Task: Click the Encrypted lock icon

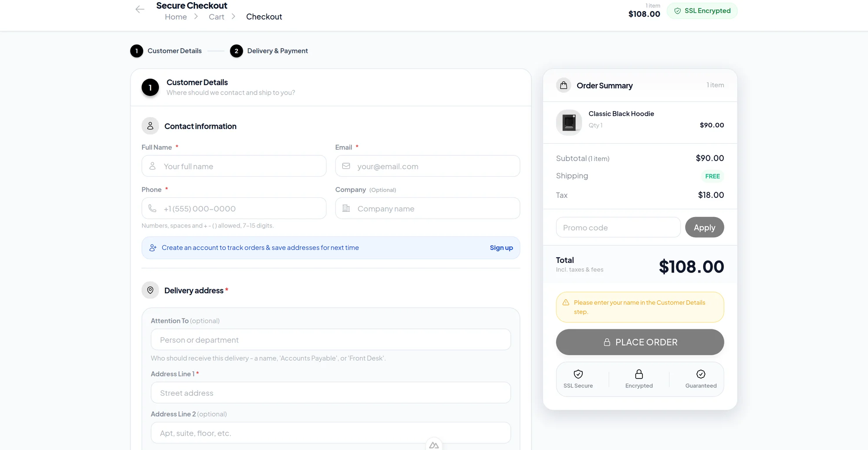Action: (639, 374)
